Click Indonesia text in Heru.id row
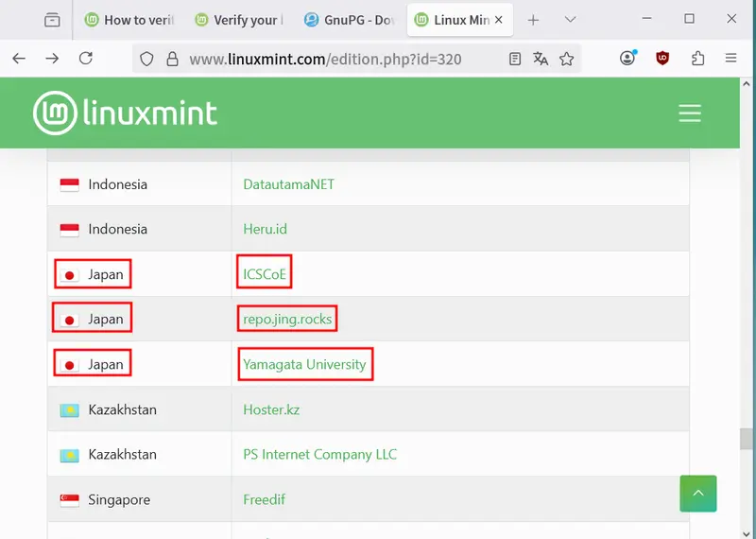 coord(117,229)
